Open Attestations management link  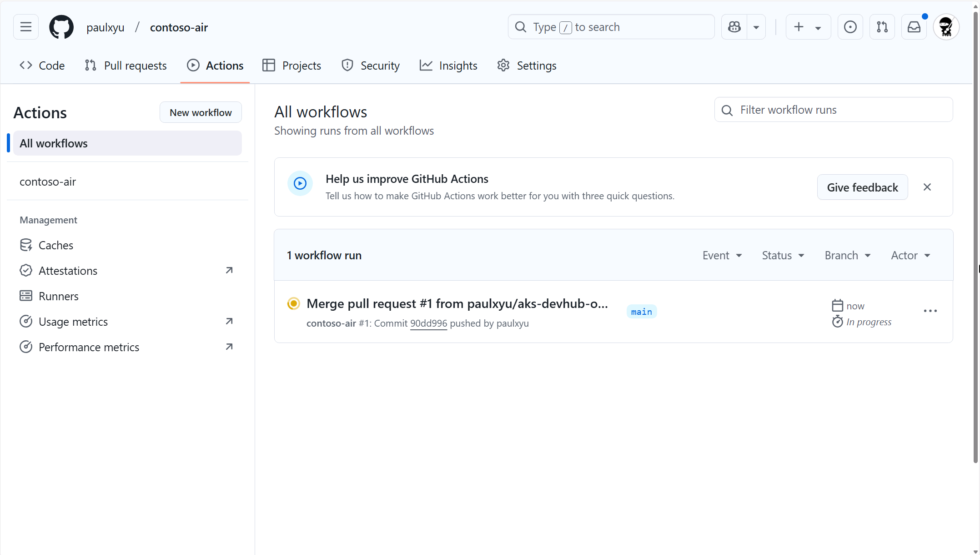pyautogui.click(x=127, y=271)
